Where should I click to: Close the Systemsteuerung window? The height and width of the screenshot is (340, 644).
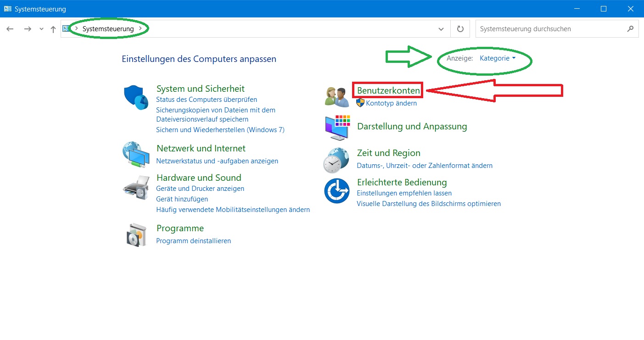(x=630, y=9)
